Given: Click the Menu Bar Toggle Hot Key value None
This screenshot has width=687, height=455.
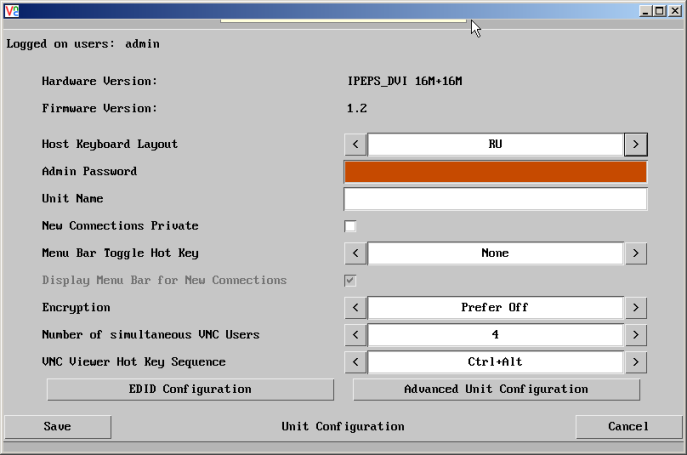Looking at the screenshot, I should tap(495, 253).
